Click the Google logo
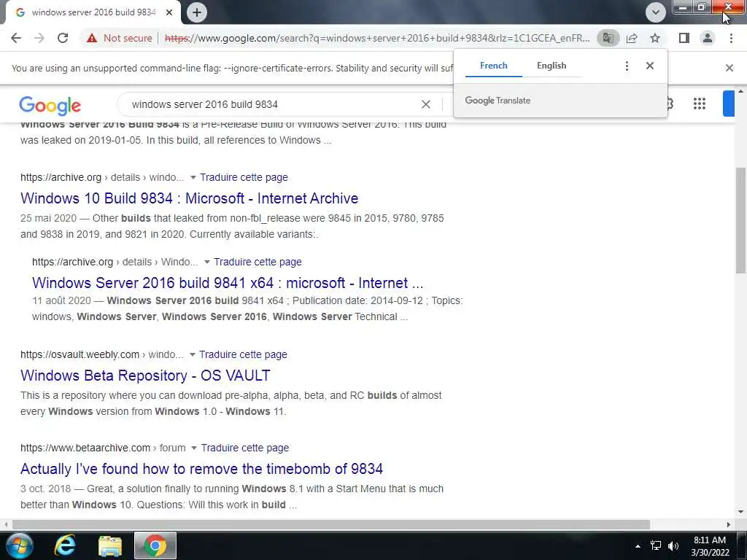747x560 pixels. (x=50, y=105)
